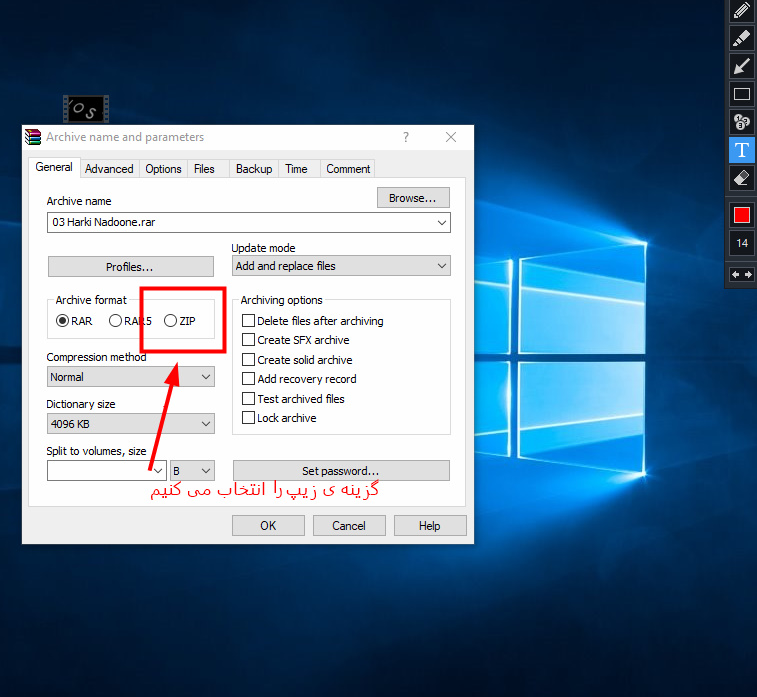
Task: Click the toolbar move arrows handle
Action: (742, 275)
